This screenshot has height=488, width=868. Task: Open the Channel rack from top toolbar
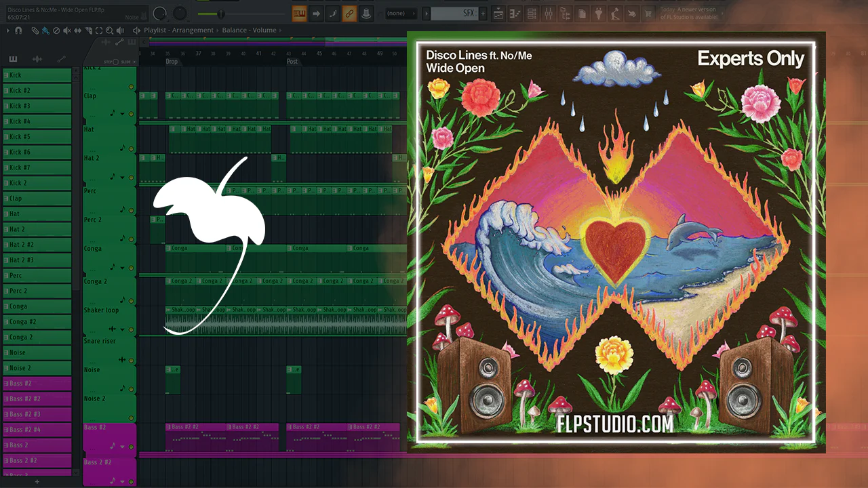pyautogui.click(x=532, y=13)
